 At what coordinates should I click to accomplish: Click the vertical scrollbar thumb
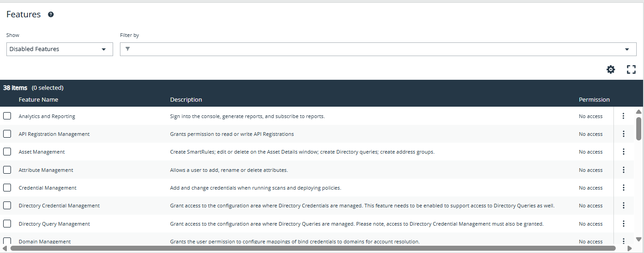coord(639,129)
